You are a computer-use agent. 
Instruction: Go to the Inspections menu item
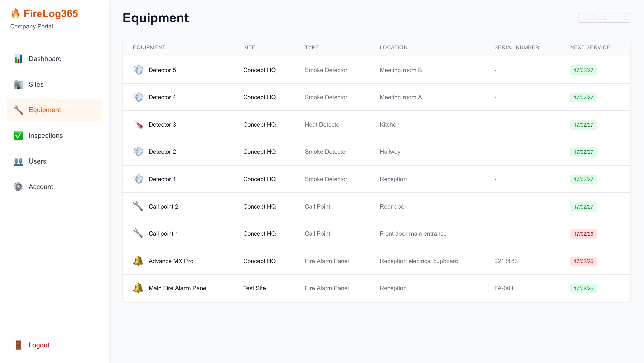click(46, 136)
